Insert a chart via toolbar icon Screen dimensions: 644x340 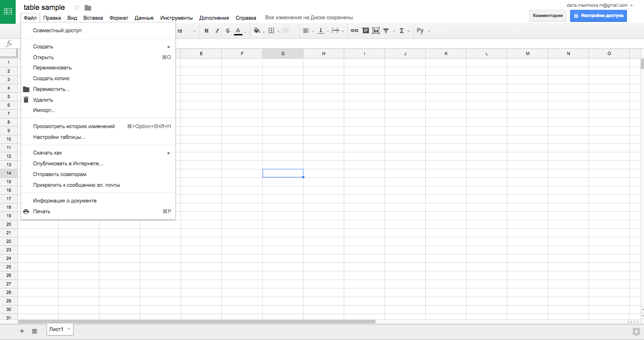[x=376, y=31]
